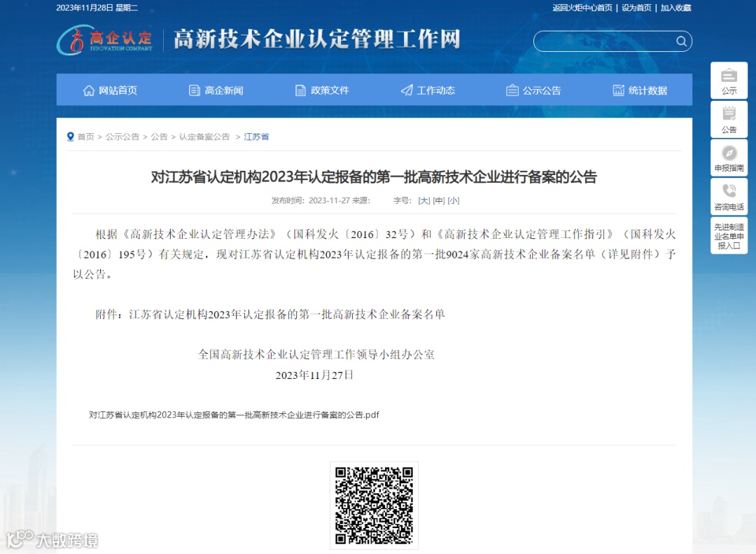Open the 高企新闻 menu item
The width and height of the screenshot is (756, 554).
point(224,90)
